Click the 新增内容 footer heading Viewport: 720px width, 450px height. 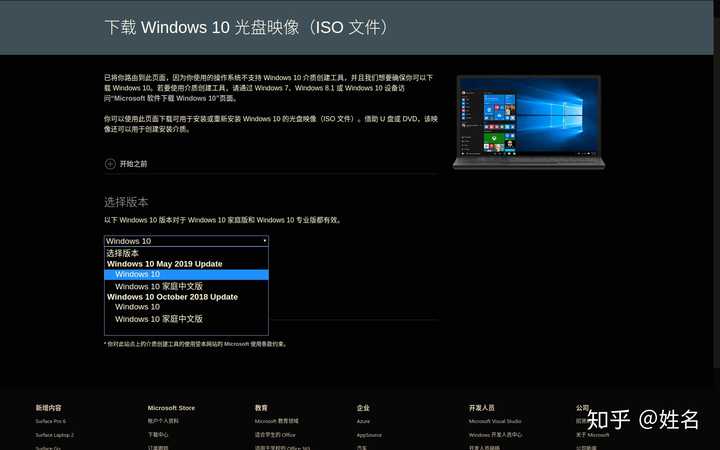(x=49, y=408)
